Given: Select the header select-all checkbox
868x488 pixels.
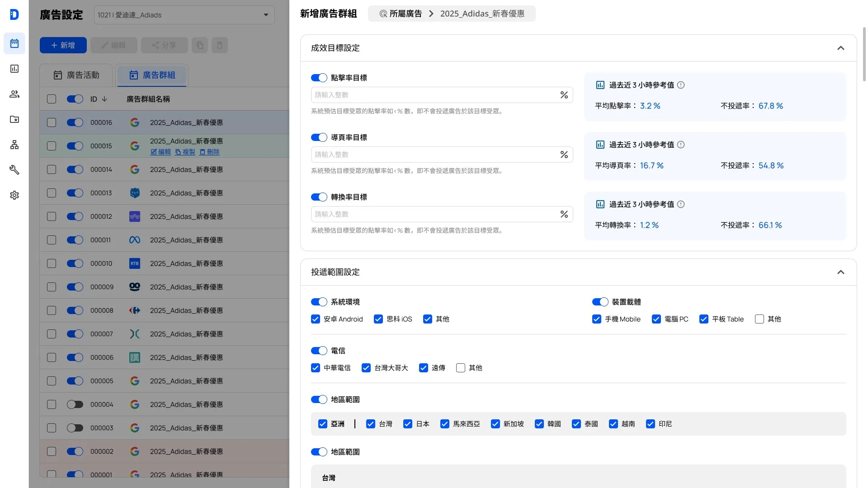Looking at the screenshot, I should (52, 99).
